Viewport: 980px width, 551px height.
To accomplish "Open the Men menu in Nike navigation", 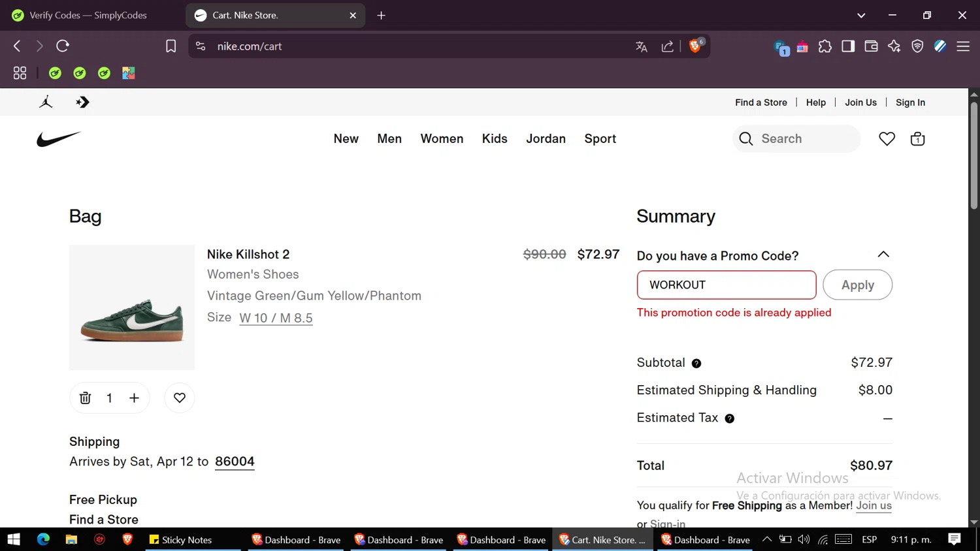I will pos(389,139).
